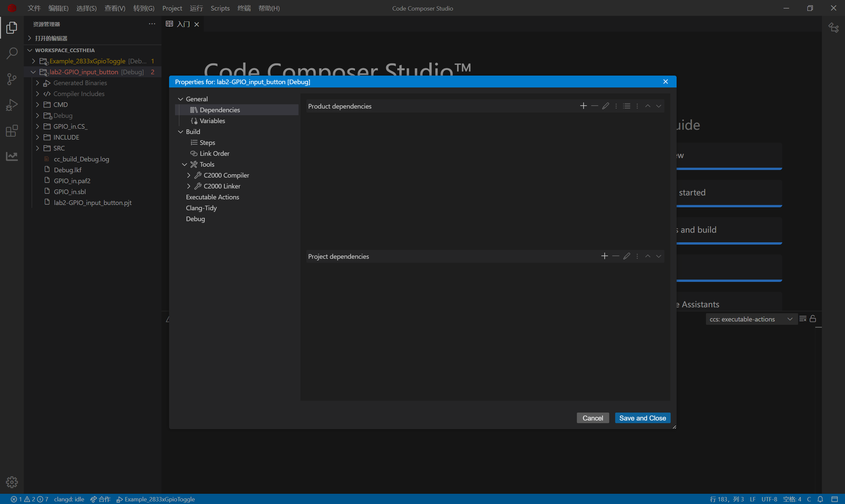Open the Scripts menu
The height and width of the screenshot is (504, 845).
click(x=220, y=8)
